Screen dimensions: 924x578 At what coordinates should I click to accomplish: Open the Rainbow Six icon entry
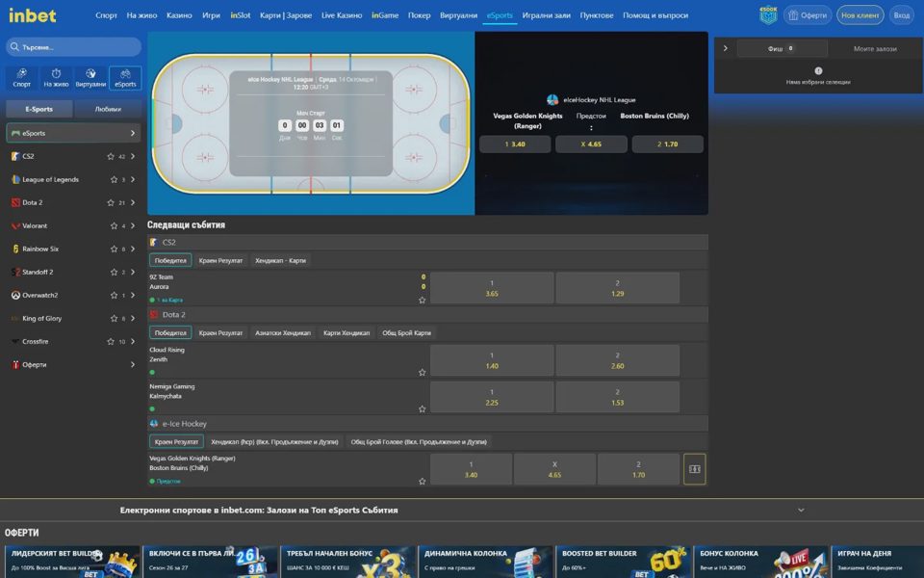(x=15, y=249)
